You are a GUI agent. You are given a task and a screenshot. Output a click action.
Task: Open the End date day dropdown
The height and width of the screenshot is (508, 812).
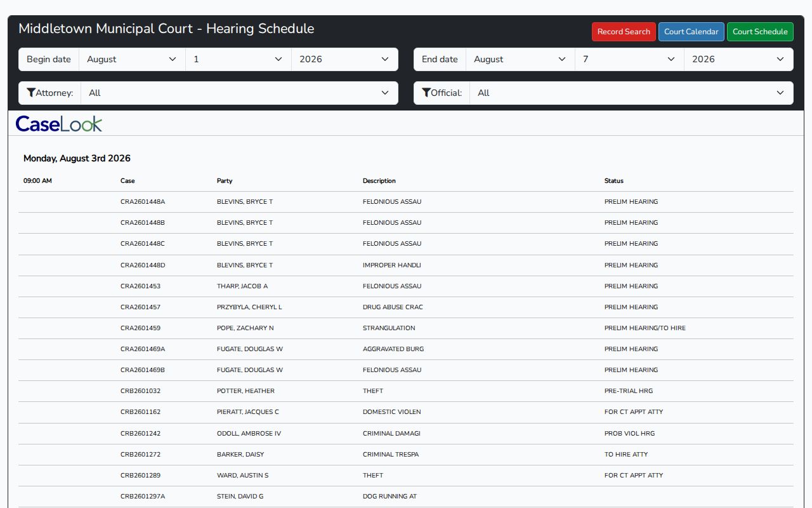click(629, 59)
